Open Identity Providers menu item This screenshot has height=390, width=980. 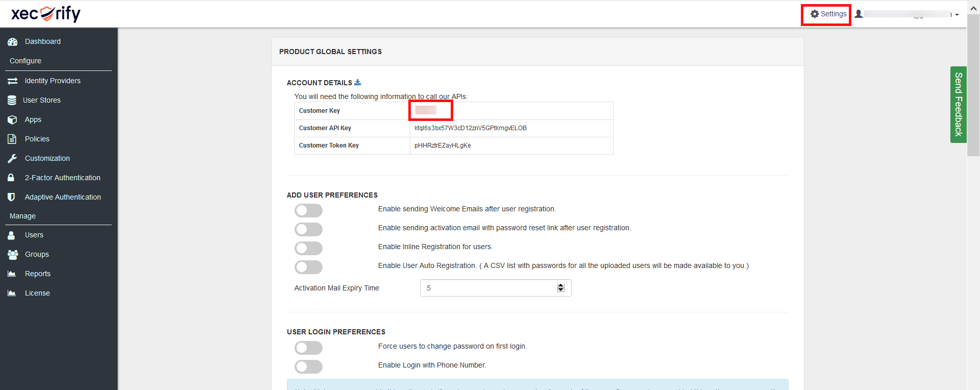point(53,81)
